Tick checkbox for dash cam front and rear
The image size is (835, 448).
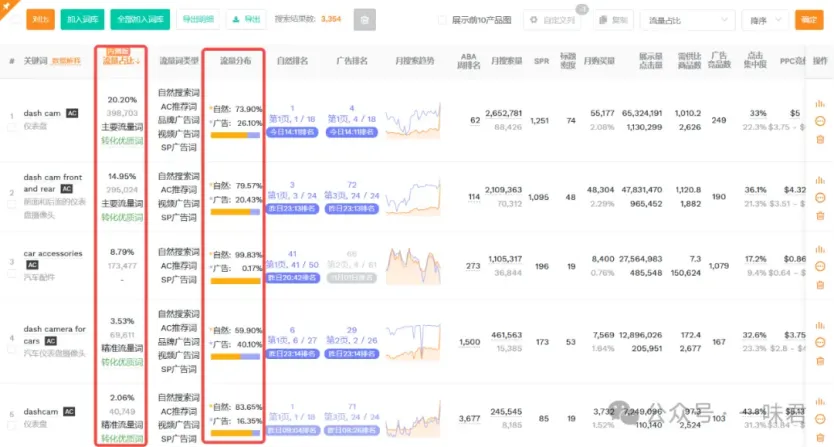coord(12,205)
